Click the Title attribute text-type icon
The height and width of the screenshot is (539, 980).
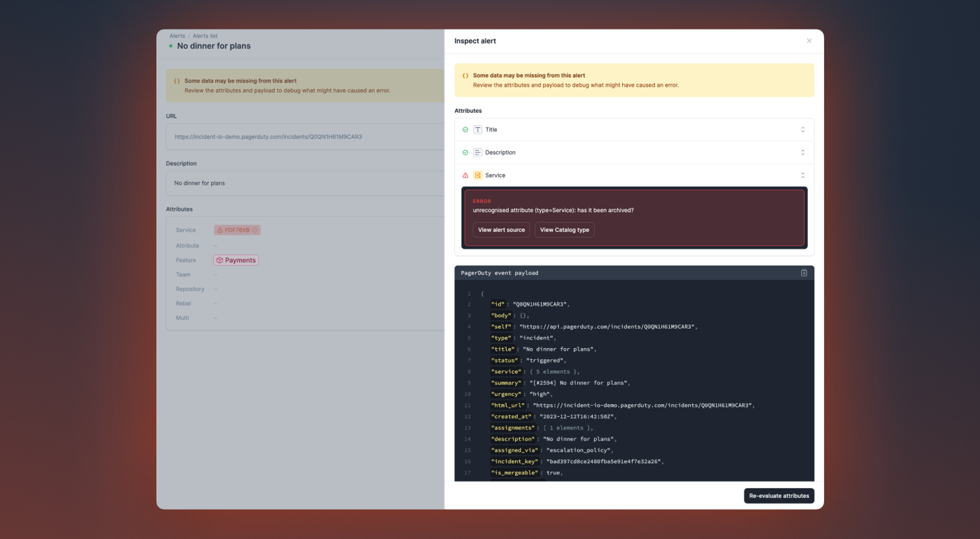click(477, 129)
